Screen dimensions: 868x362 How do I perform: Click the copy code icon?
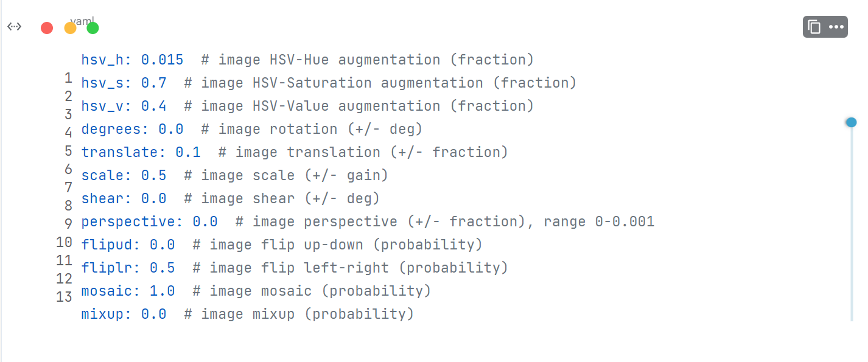tap(814, 27)
